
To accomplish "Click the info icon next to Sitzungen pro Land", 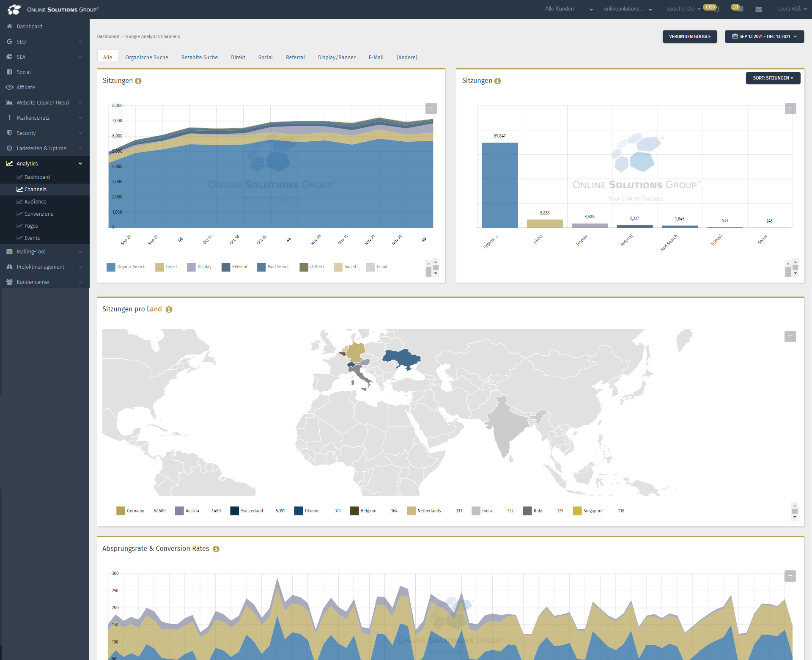I will tap(169, 309).
